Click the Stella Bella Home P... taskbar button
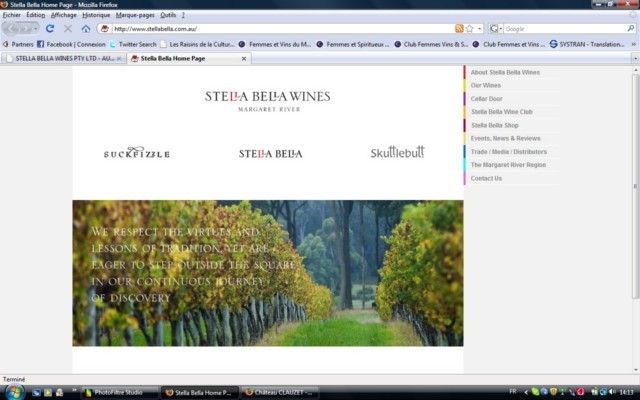The height and width of the screenshot is (400, 640). (x=200, y=393)
